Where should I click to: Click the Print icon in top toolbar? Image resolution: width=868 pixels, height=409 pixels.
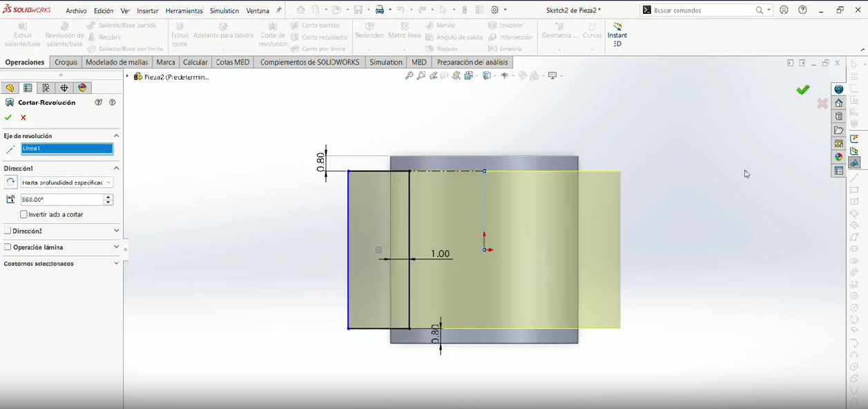point(379,10)
